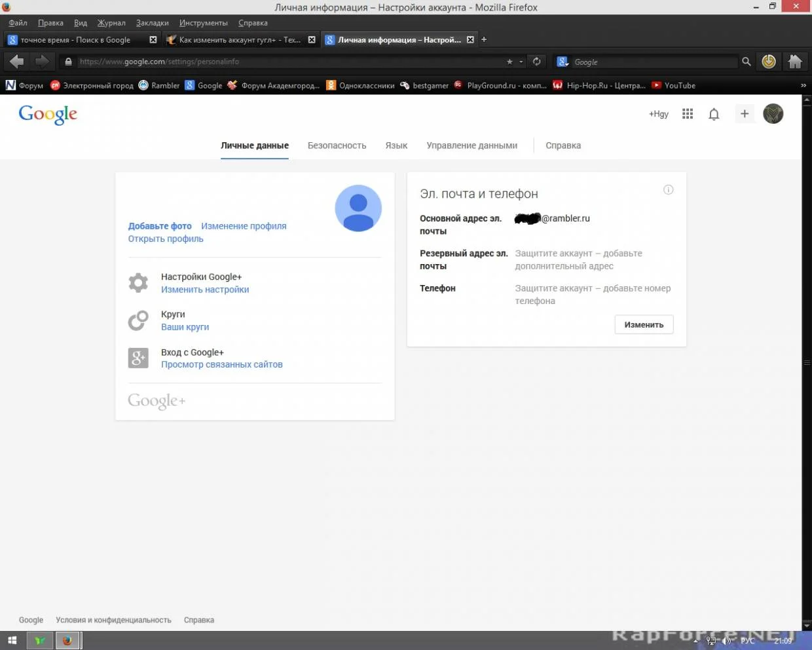Open the Ваши круги link
Viewport: 812px width, 650px height.
[x=185, y=327]
